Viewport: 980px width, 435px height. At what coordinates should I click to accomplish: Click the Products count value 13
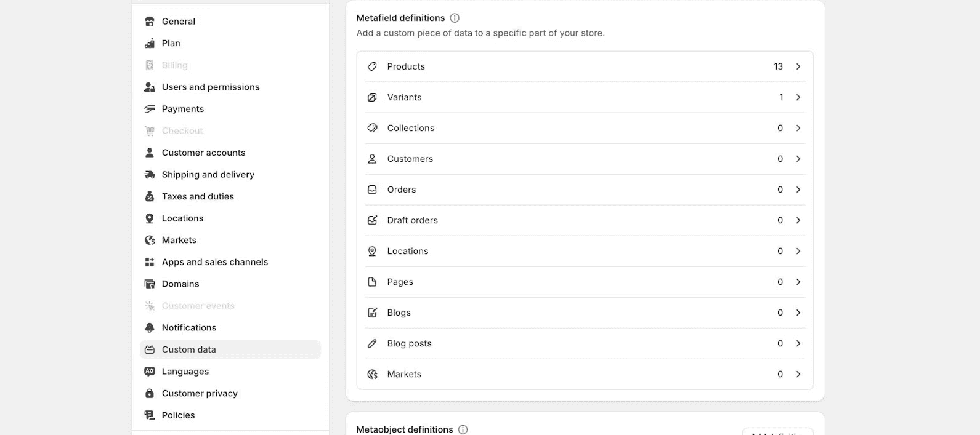click(779, 66)
